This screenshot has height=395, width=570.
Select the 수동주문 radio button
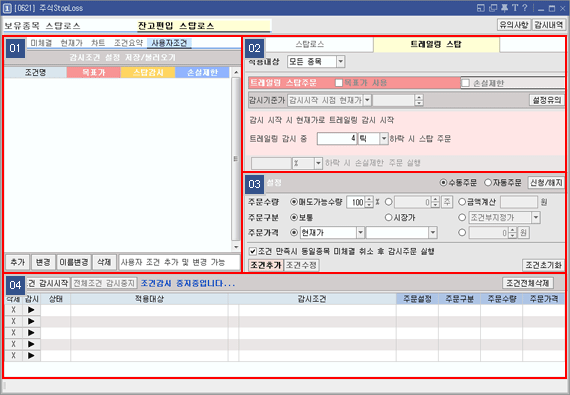click(x=443, y=183)
